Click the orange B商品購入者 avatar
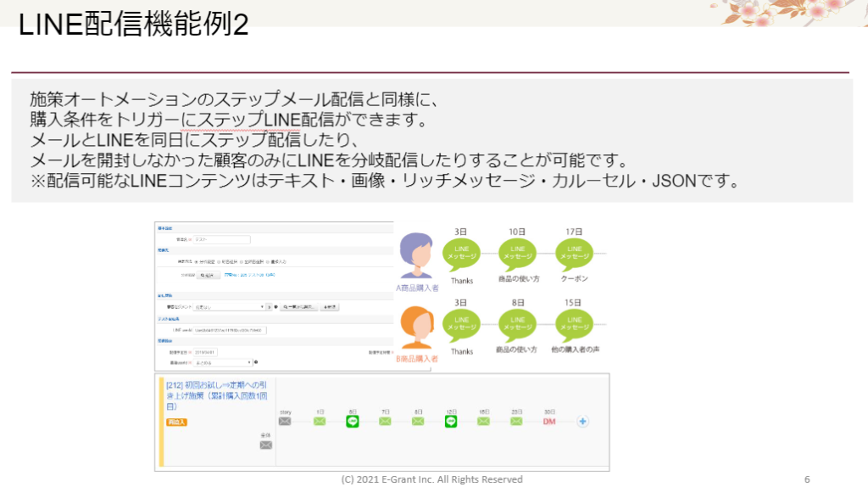The image size is (868, 498). [416, 327]
